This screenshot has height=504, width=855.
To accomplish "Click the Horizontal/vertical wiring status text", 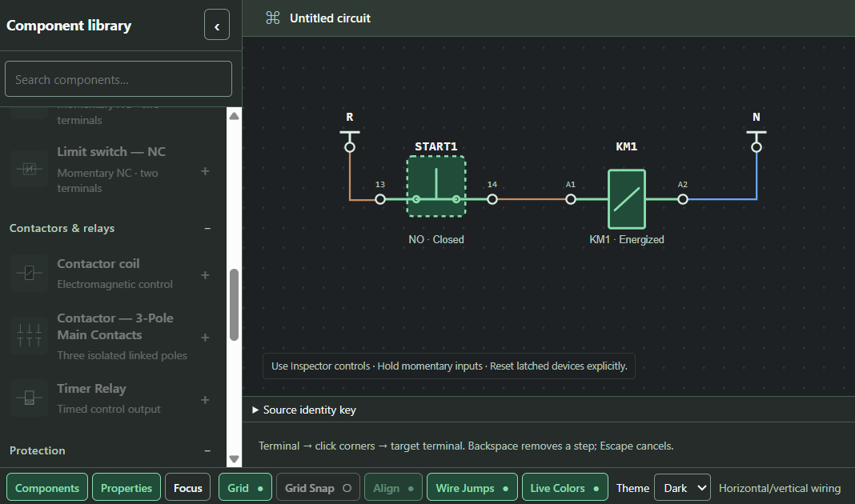I will [x=780, y=488].
